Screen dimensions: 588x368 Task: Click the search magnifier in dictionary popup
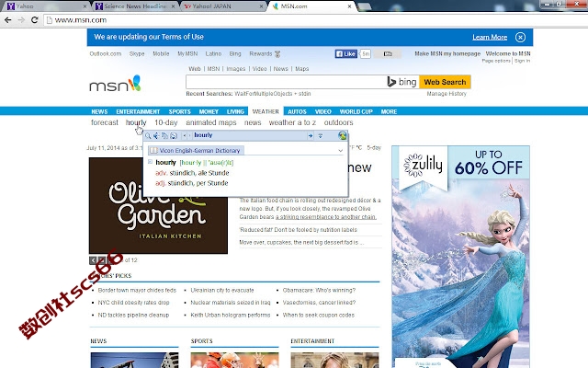tap(148, 135)
